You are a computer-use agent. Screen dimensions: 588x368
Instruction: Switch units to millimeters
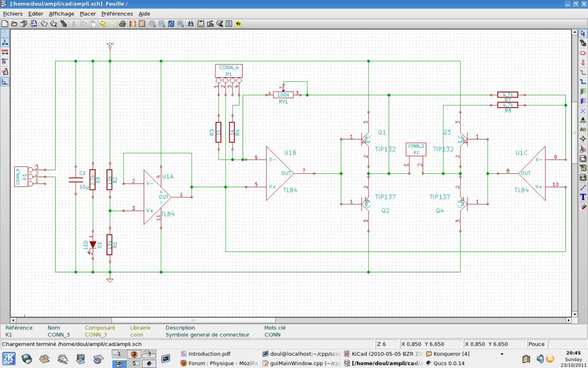coord(5,52)
